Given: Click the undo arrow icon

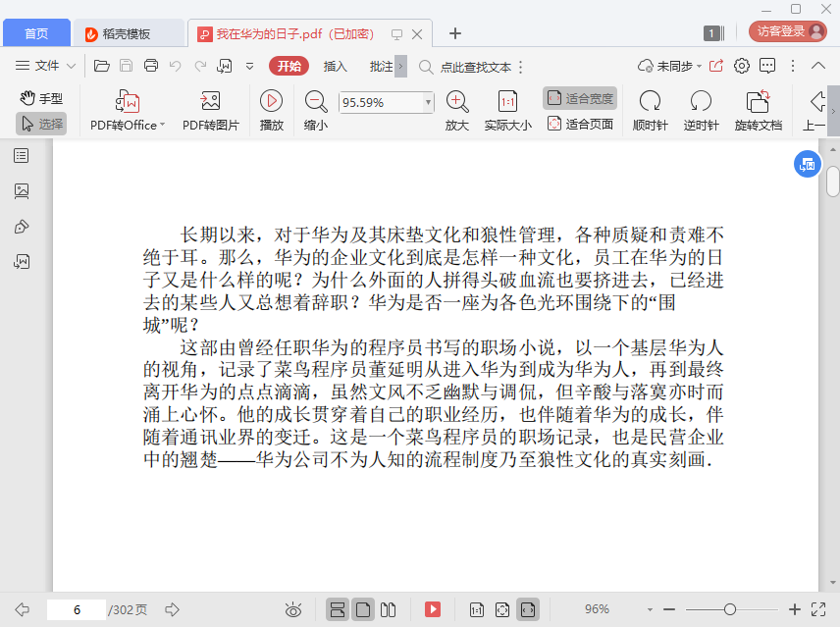Looking at the screenshot, I should [176, 66].
